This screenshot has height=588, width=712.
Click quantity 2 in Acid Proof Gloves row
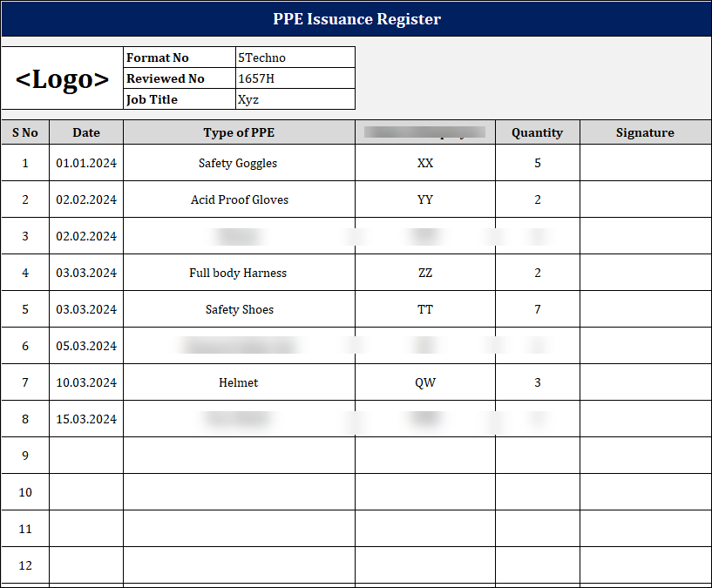click(538, 199)
